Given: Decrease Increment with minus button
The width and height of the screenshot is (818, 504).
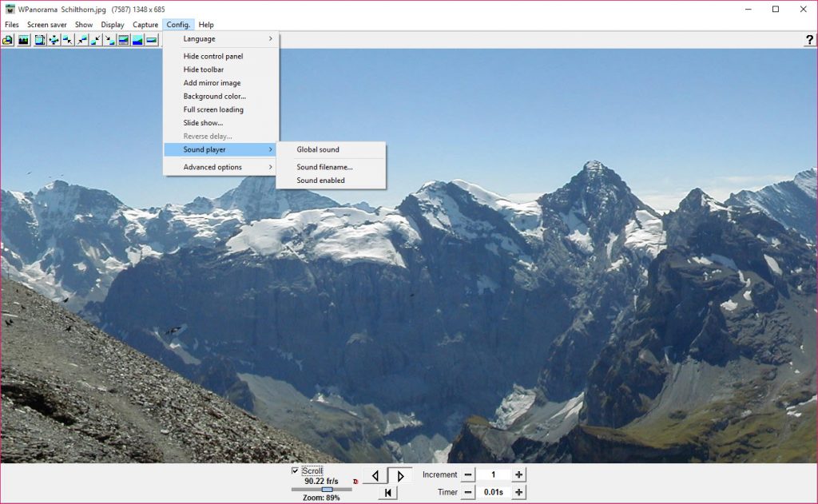Looking at the screenshot, I should [468, 474].
